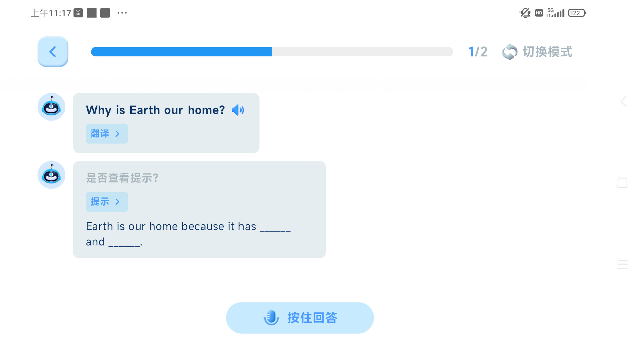Tap the fill-in-the-blank sentence text
644x362 pixels.
click(188, 234)
